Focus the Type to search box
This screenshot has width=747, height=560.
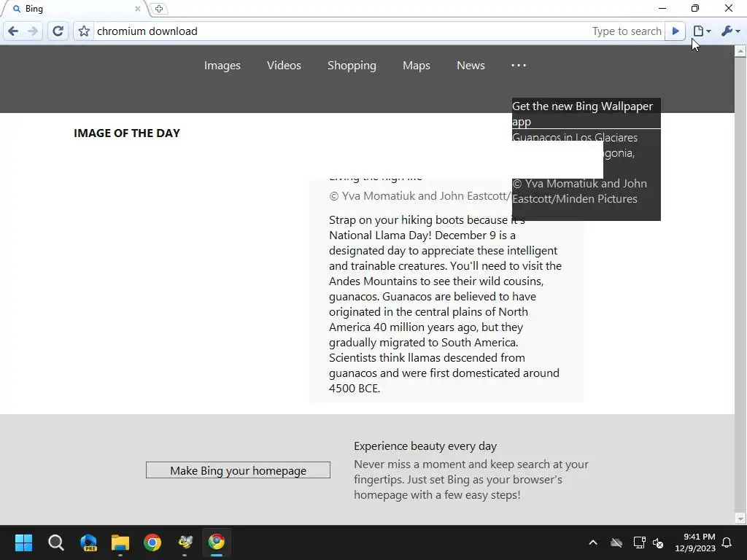627,31
